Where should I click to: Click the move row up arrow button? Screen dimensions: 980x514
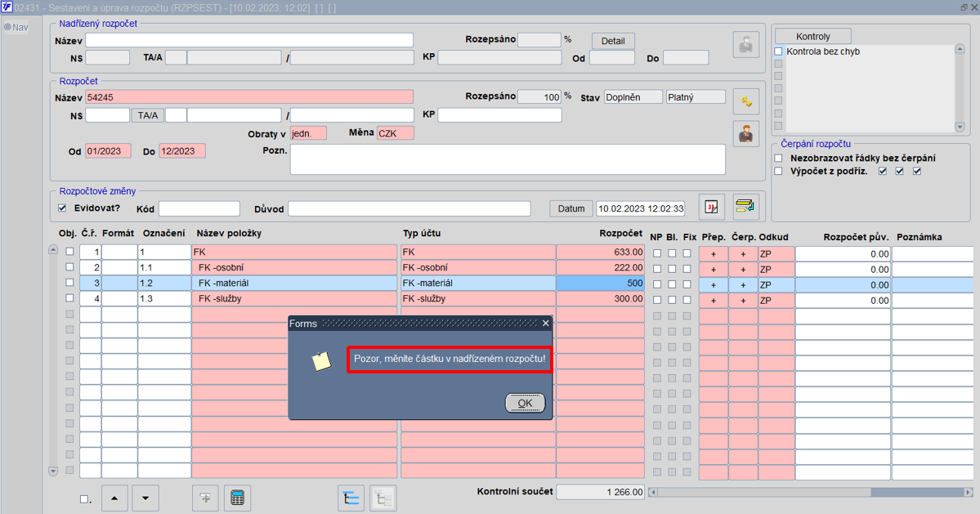(114, 498)
